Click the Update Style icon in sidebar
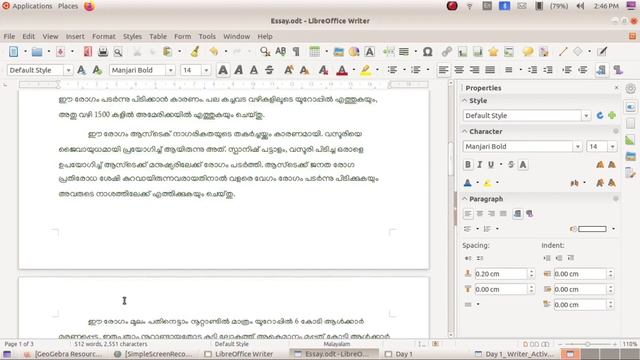Image resolution: width=640 pixels, height=360 pixels. [600, 116]
